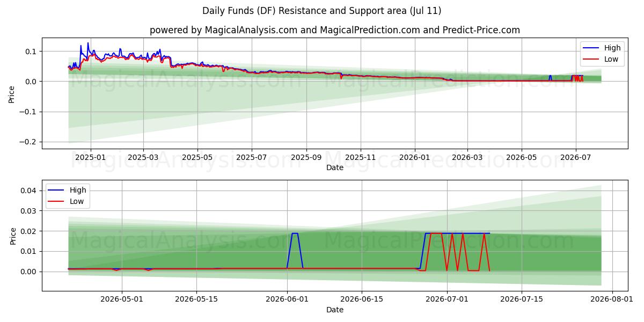The height and width of the screenshot is (322, 644).
Task: Click the '2026-01' top chart x-axis label
Action: click(415, 157)
